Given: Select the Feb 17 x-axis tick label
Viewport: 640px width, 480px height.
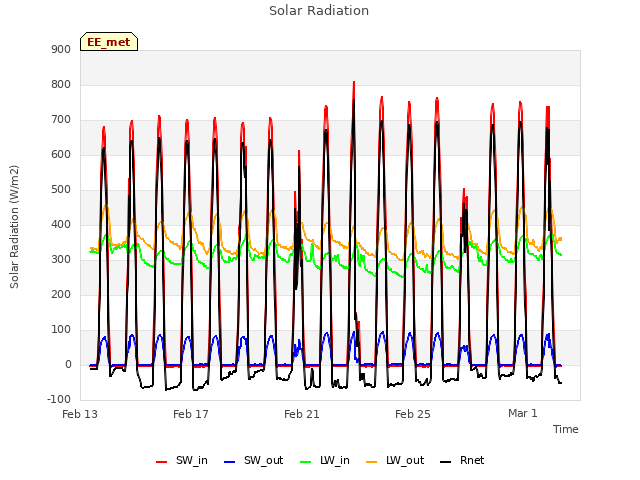Looking at the screenshot, I should (x=191, y=414).
